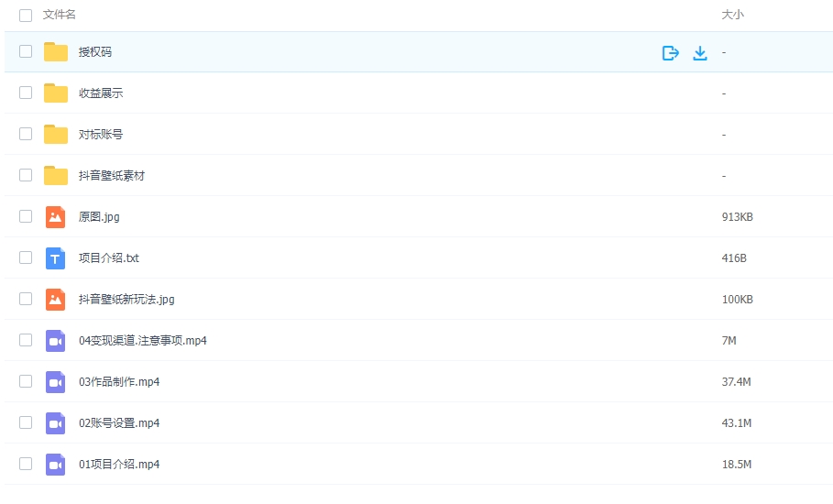Viewport: 833px width, 504px height.
Task: Open the 抖音壁纸素材 folder name
Action: pyautogui.click(x=111, y=175)
